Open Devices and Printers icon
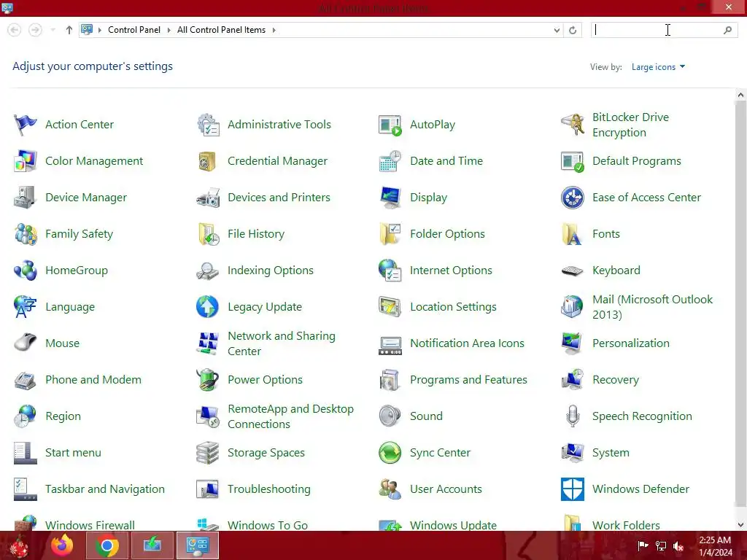Image resolution: width=747 pixels, height=560 pixels. (208, 198)
